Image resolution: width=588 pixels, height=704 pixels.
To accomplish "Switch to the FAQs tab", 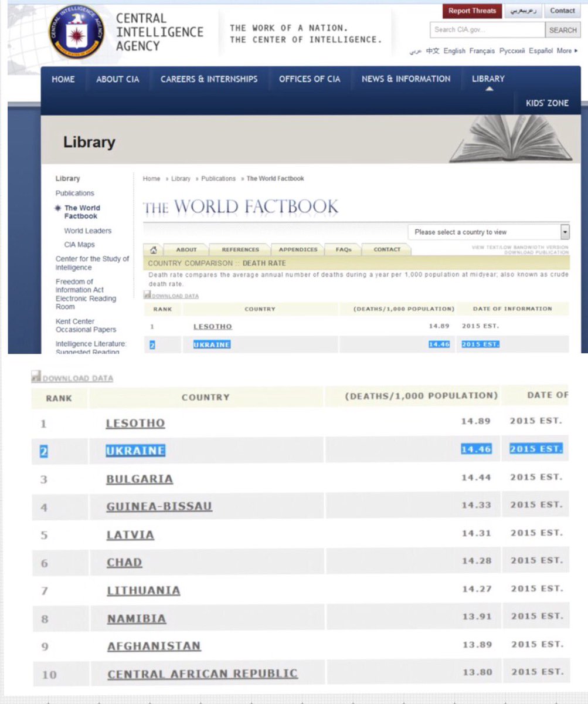I will tap(343, 249).
